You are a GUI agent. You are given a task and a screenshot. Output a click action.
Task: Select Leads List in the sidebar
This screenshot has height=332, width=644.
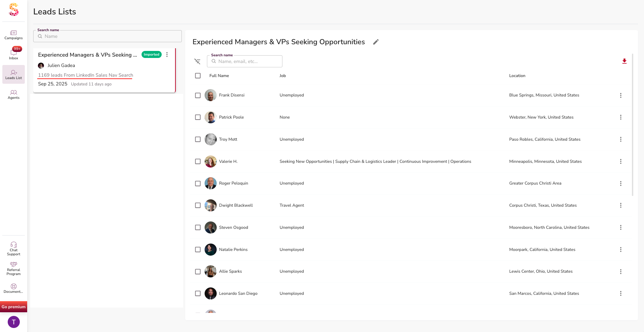13,74
